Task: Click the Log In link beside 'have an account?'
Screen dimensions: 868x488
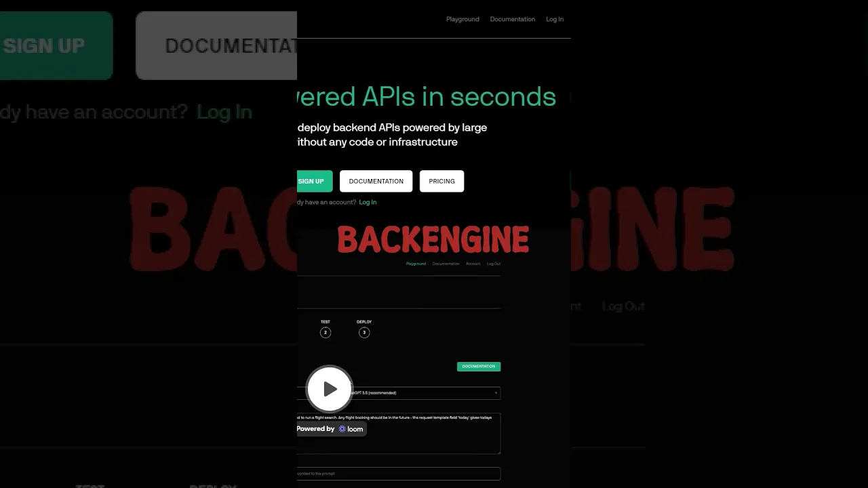Action: click(368, 202)
